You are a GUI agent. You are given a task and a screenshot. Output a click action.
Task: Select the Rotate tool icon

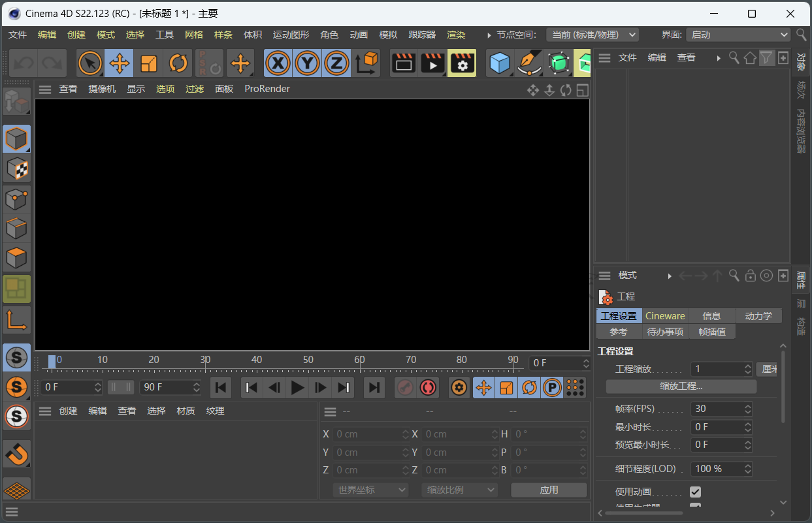coord(178,63)
